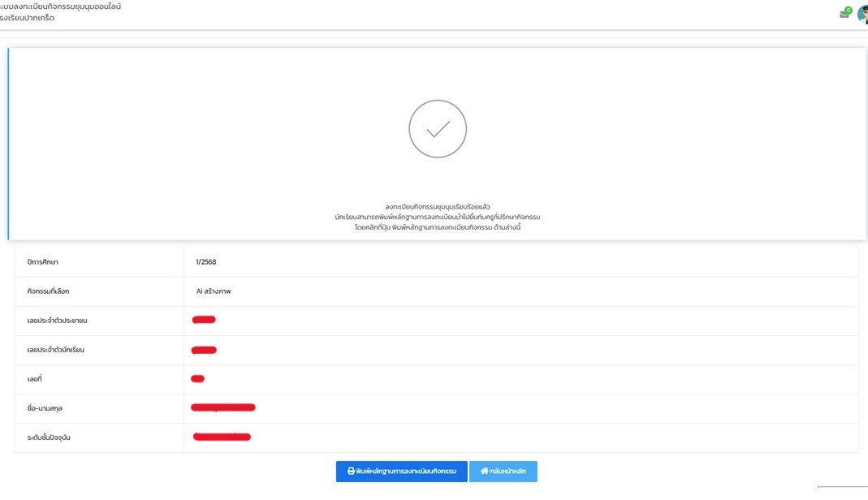Click the ลงทะเบียนกิจกรรมชุมนุมเรียบร้อยแล้ว success message
The image size is (868, 500).
pos(438,207)
